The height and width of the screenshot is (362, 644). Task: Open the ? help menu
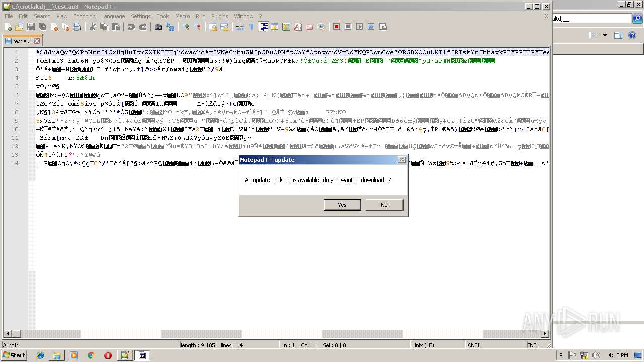260,16
